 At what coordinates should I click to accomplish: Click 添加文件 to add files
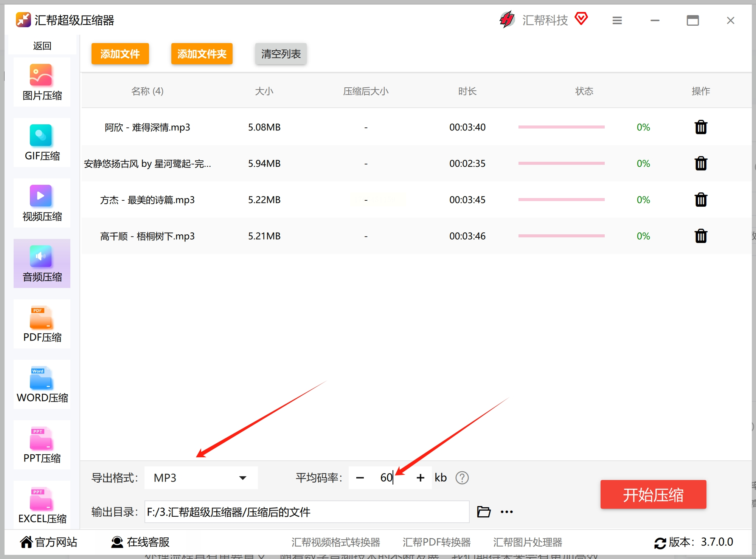click(x=120, y=54)
